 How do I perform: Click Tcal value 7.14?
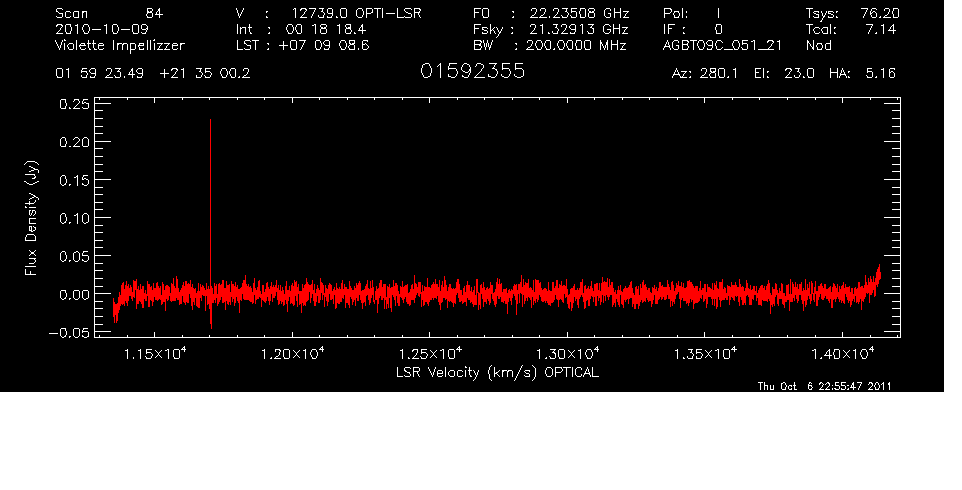881,29
